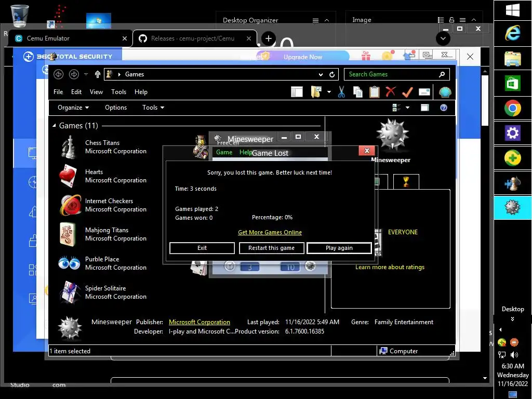Click Restart this game
This screenshot has width=532, height=399.
click(x=271, y=248)
